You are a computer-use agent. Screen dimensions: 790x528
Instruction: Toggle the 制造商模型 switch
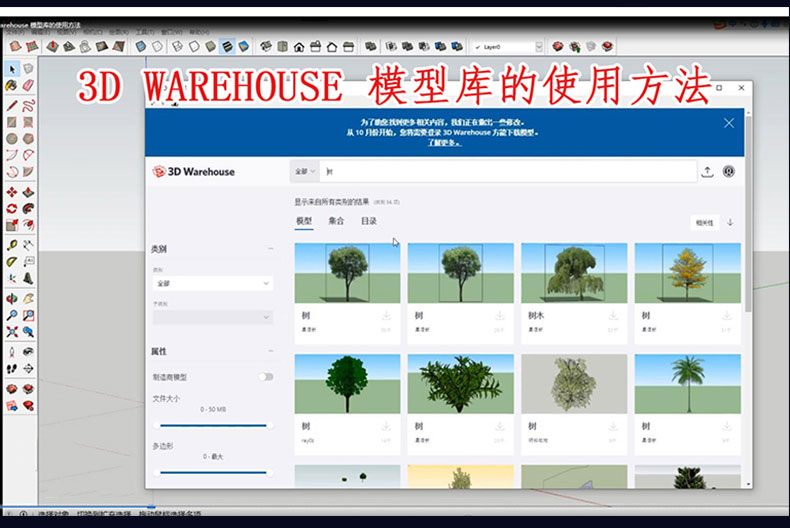(265, 377)
